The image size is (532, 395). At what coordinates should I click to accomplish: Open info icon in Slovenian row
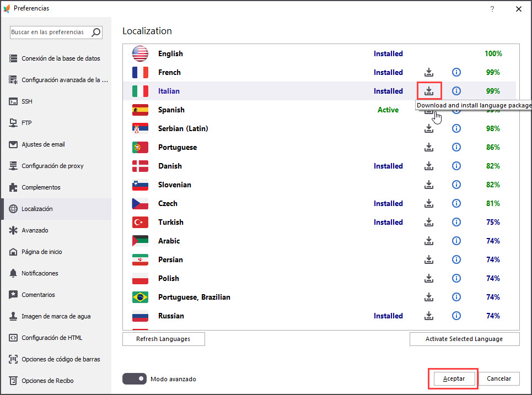click(x=456, y=185)
